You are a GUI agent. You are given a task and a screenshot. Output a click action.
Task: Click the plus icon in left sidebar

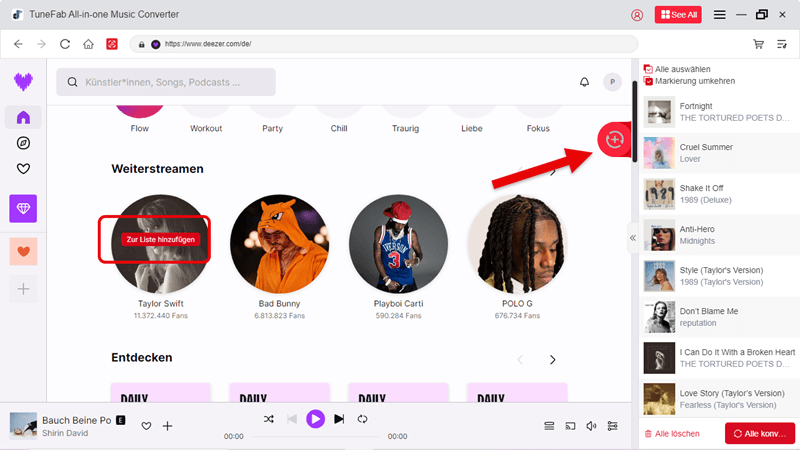(23, 289)
